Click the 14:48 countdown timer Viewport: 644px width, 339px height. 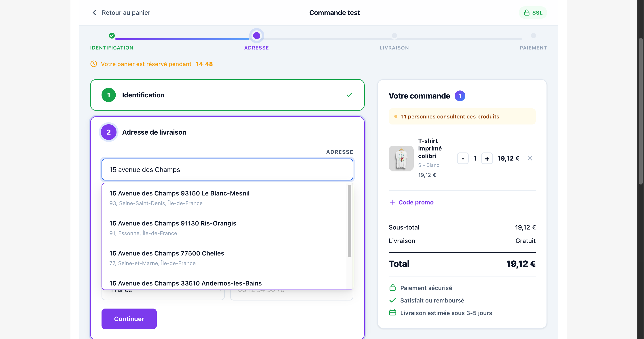coord(204,64)
